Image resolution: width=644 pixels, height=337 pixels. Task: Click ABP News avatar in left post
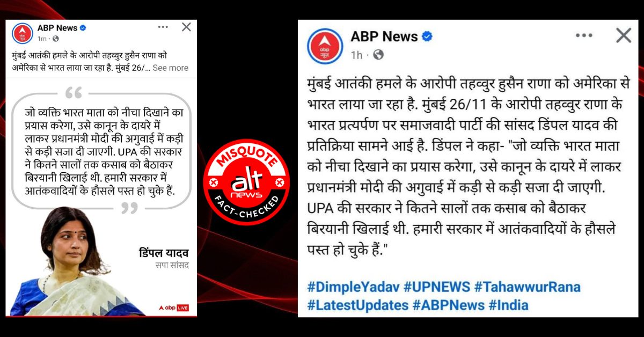(23, 33)
